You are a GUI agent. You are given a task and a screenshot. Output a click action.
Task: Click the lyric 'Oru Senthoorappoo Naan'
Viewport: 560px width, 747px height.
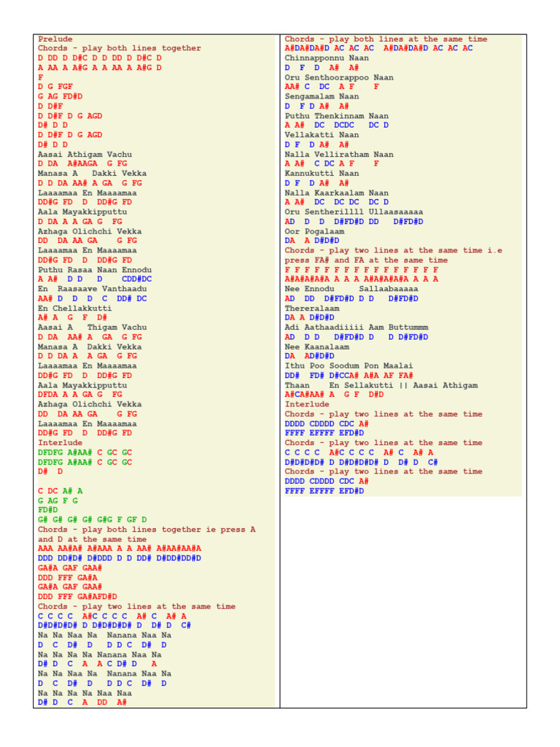coord(339,77)
